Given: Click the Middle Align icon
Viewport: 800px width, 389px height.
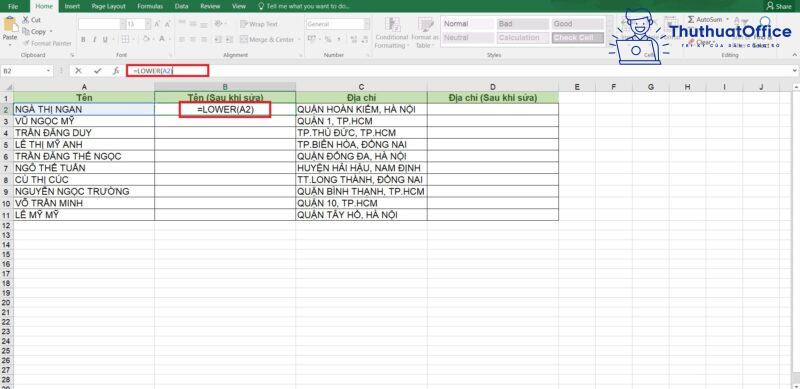Looking at the screenshot, I should pos(194,24).
